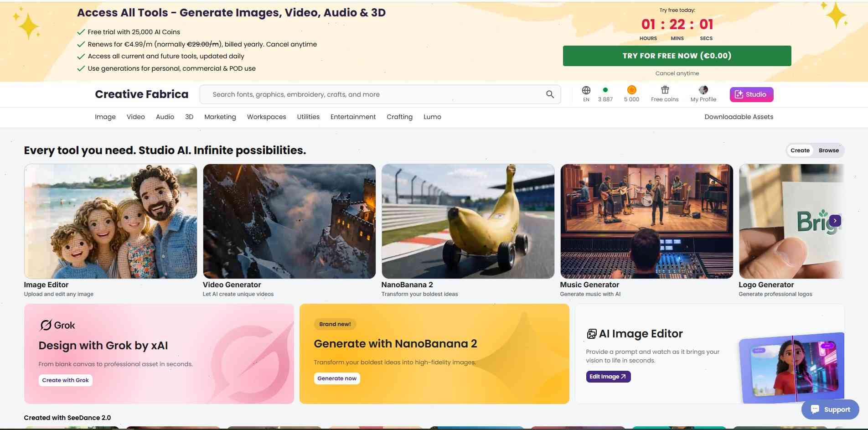Click Generate now button

pos(337,378)
